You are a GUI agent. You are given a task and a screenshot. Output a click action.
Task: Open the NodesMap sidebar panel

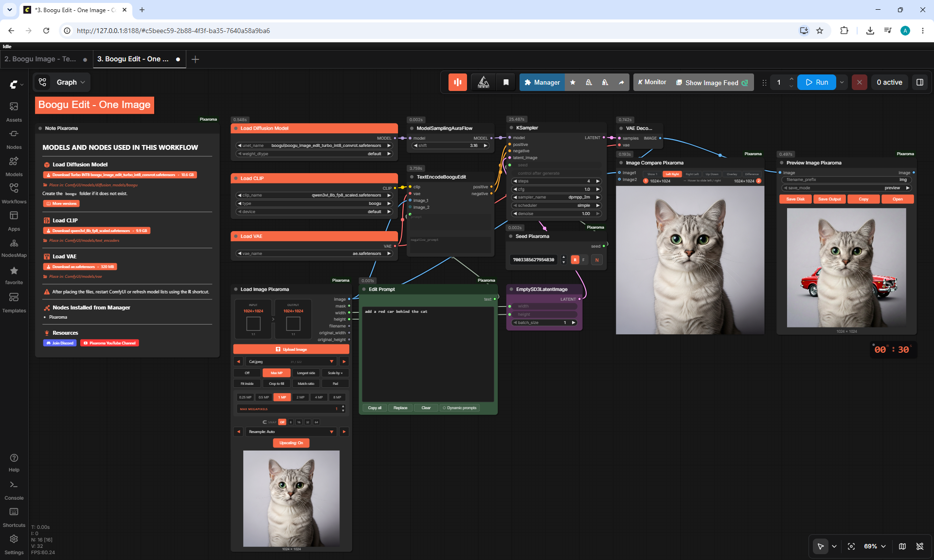point(14,248)
